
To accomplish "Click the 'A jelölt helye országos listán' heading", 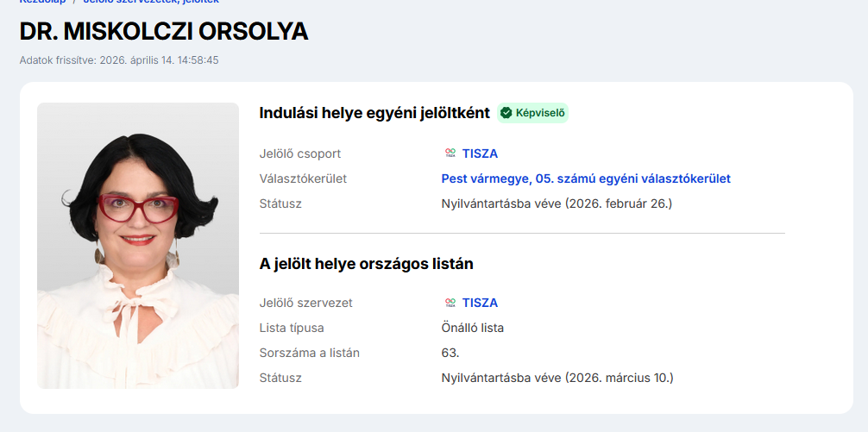I will click(366, 264).
